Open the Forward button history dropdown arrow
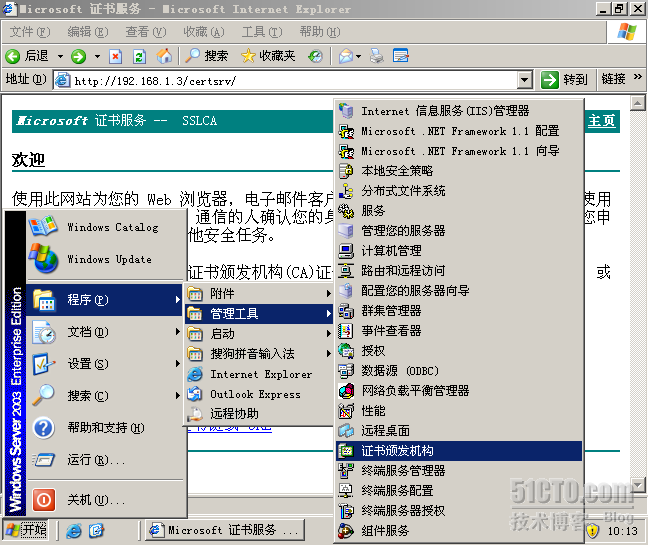The width and height of the screenshot is (648, 545). [x=98, y=56]
